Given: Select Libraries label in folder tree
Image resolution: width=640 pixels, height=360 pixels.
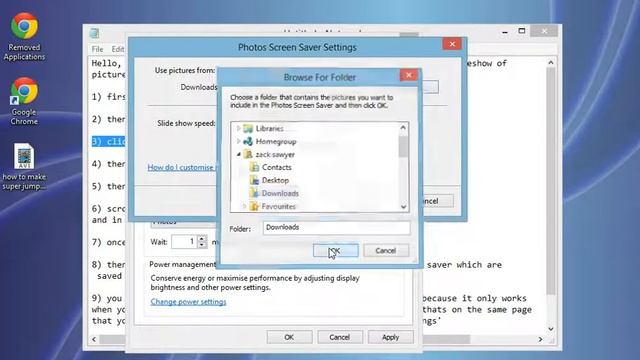Looking at the screenshot, I should [x=269, y=129].
